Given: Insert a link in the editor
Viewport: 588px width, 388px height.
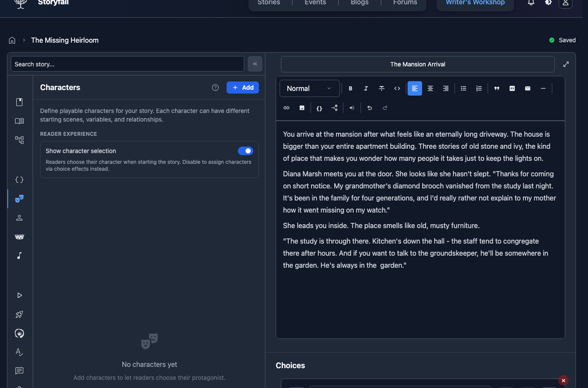Looking at the screenshot, I should pos(286,107).
